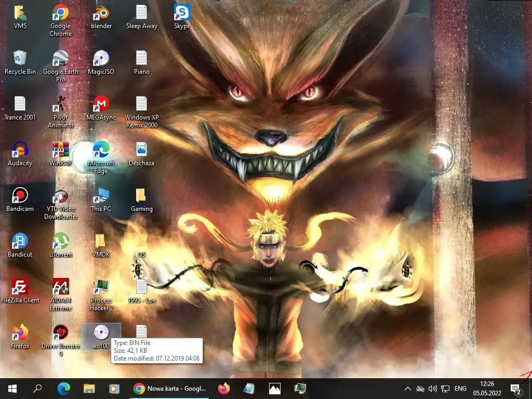Open taskbar search magnifier
The height and width of the screenshot is (399, 532).
pos(37,389)
